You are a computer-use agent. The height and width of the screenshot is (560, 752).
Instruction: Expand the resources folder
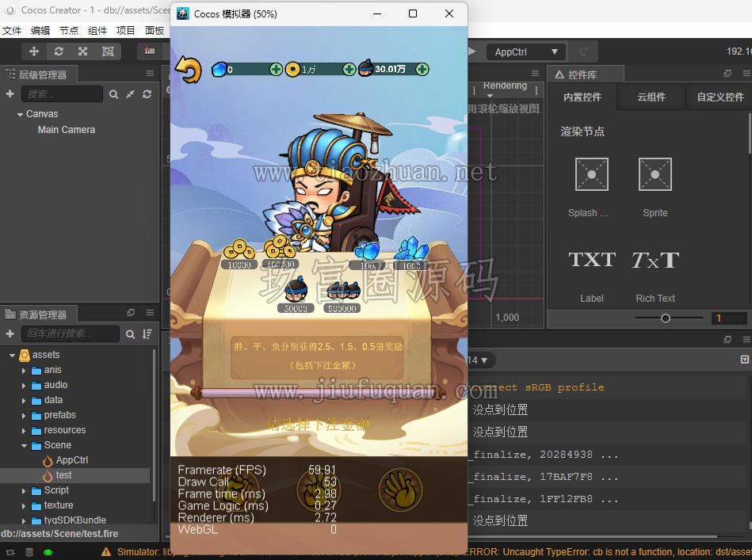pyautogui.click(x=24, y=431)
